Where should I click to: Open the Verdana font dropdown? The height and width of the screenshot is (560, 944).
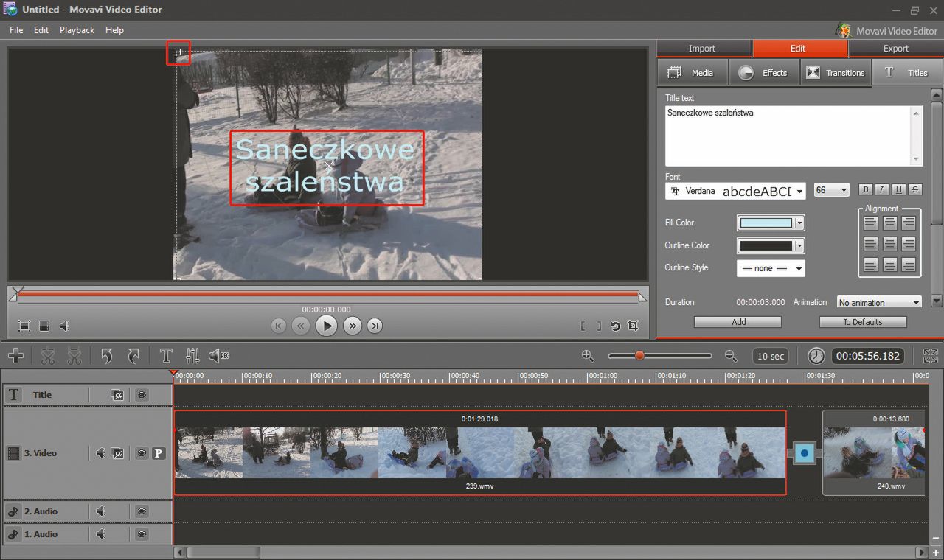tap(735, 191)
